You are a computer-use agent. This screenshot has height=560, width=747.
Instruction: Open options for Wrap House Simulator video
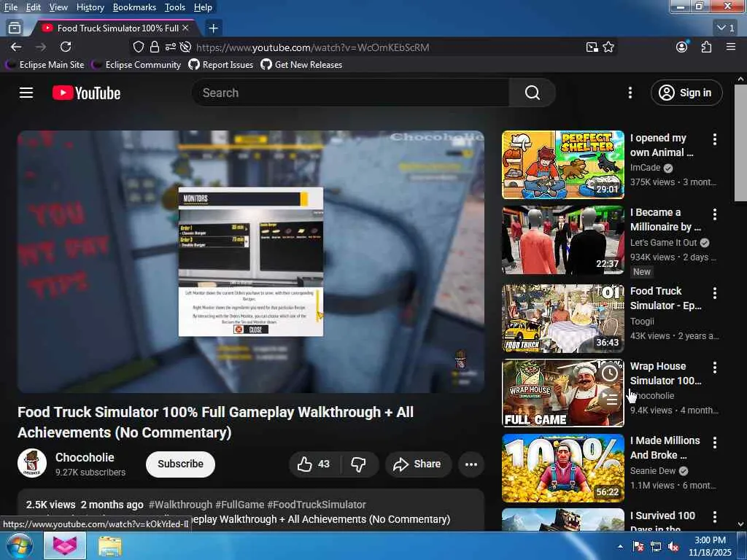point(714,367)
